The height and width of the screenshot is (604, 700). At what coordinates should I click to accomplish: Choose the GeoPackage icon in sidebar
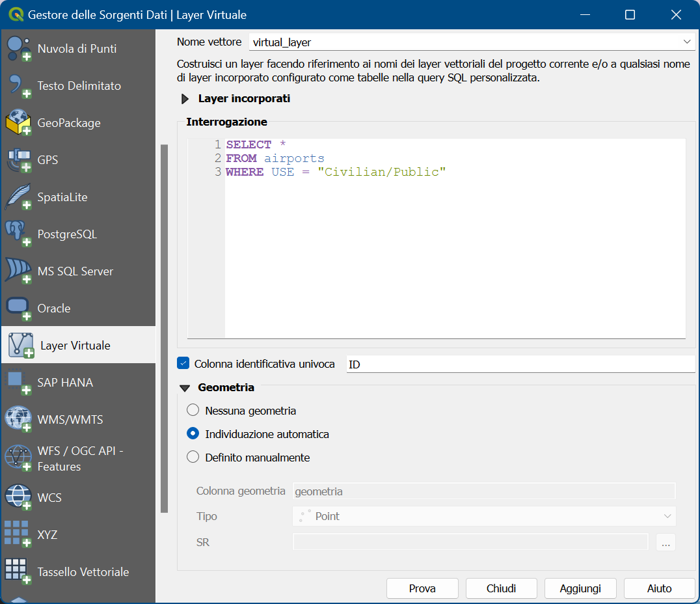pos(18,123)
